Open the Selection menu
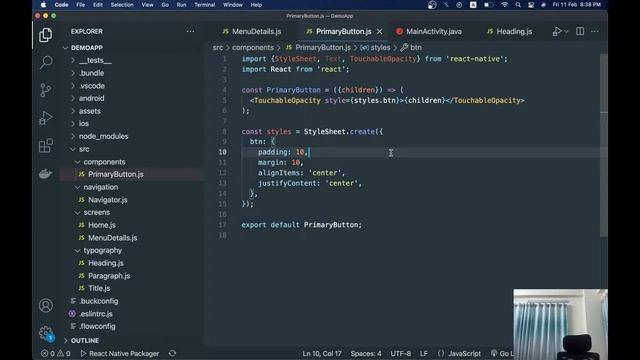Image resolution: width=640 pixels, height=360 pixels. point(122,5)
